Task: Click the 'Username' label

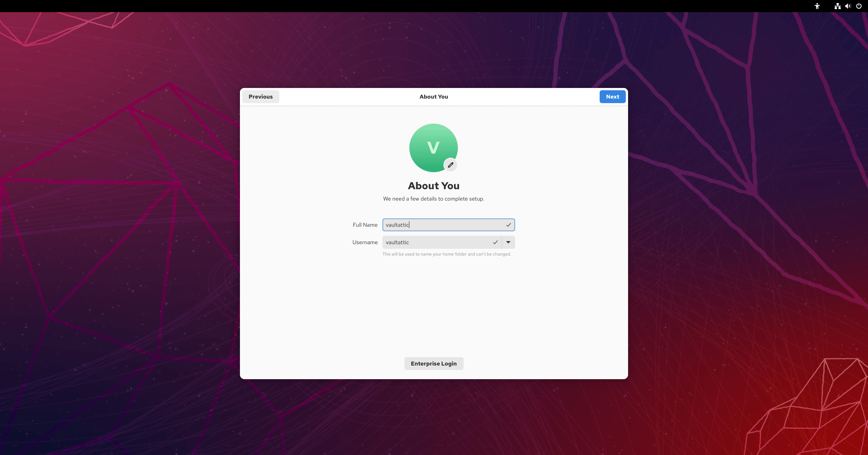Action: tap(365, 242)
